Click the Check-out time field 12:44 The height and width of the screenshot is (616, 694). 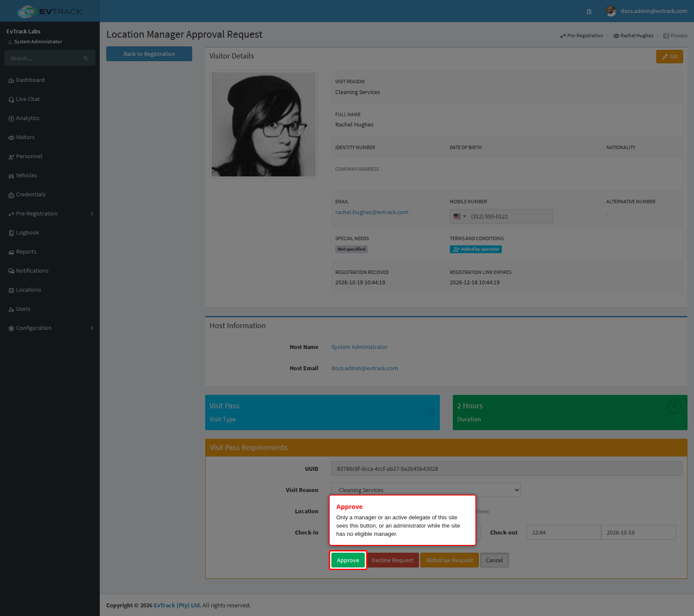click(x=564, y=532)
